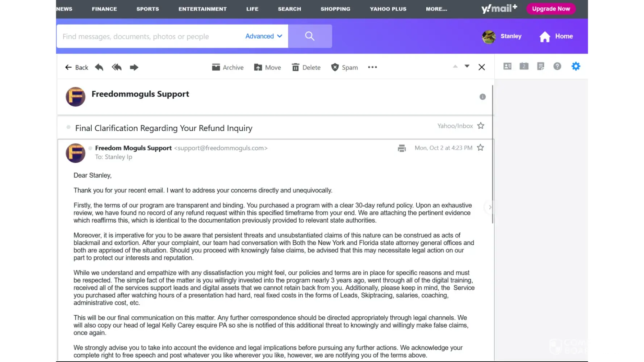Star the conversation next to Yahoo/Inbox

click(481, 126)
